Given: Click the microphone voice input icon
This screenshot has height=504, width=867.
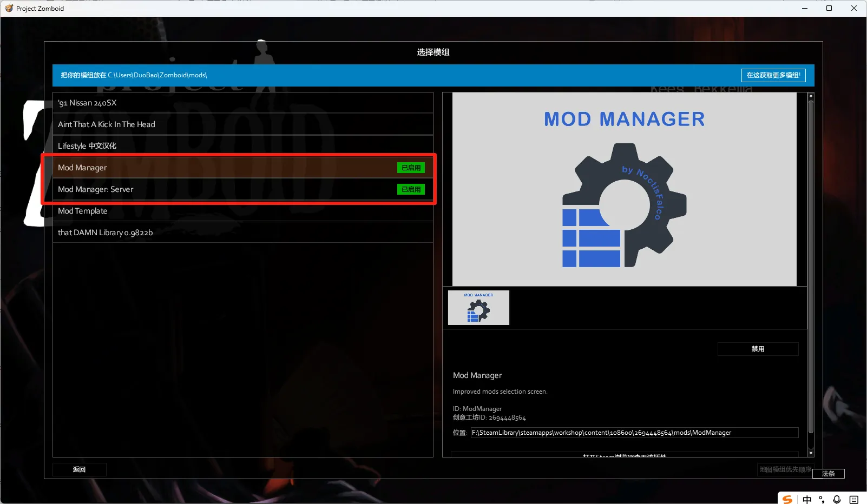Looking at the screenshot, I should pos(837,500).
